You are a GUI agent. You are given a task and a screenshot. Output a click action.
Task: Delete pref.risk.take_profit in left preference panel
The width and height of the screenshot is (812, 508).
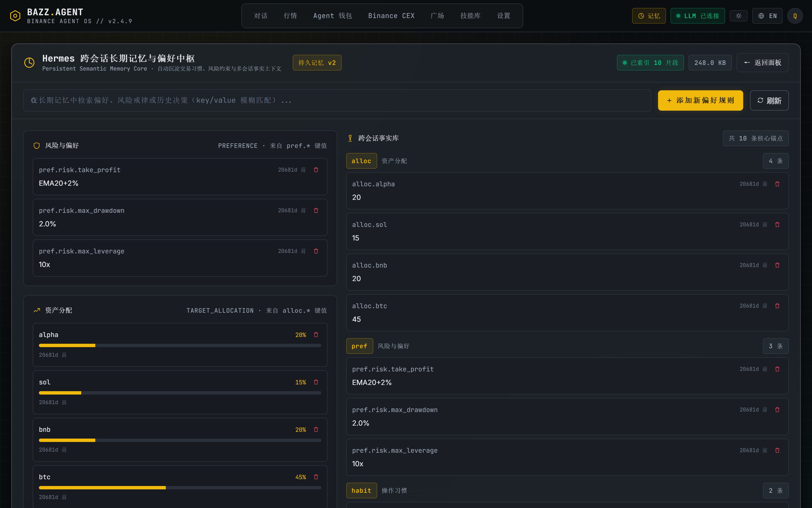(316, 170)
